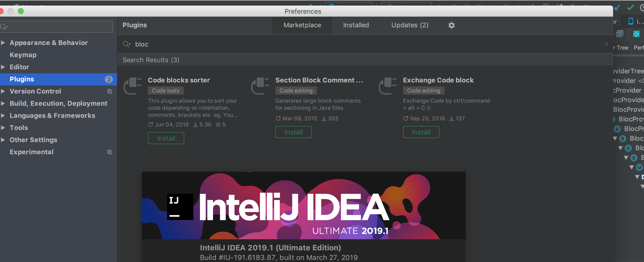
Task: Expand Languages & Frameworks group
Action: (3, 116)
